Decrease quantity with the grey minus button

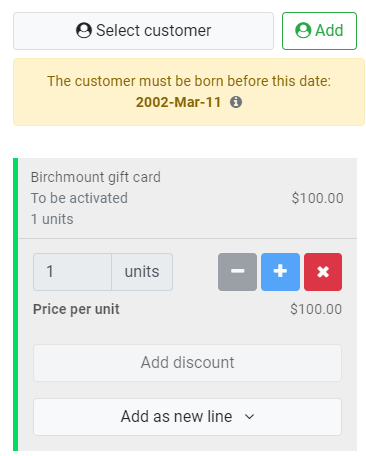click(x=237, y=272)
